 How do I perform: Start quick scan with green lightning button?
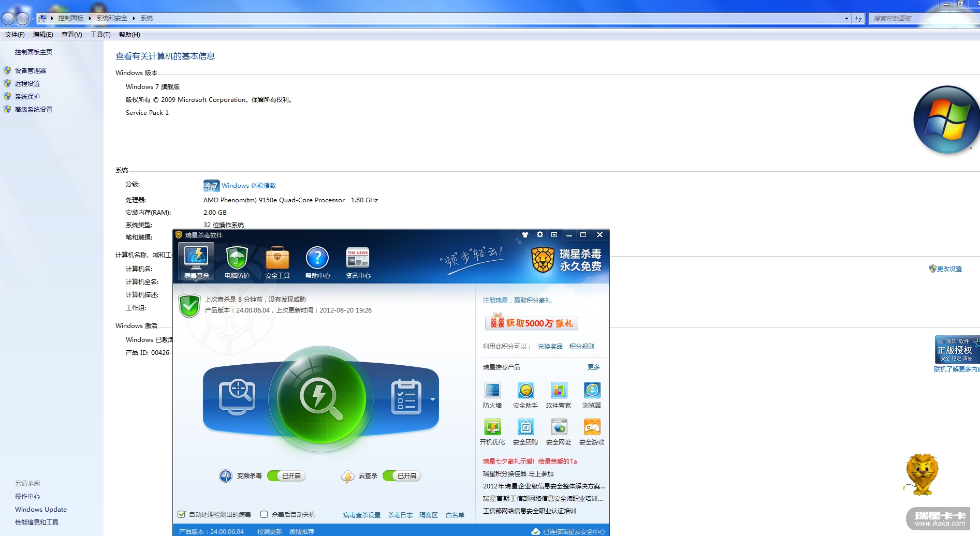tap(321, 398)
